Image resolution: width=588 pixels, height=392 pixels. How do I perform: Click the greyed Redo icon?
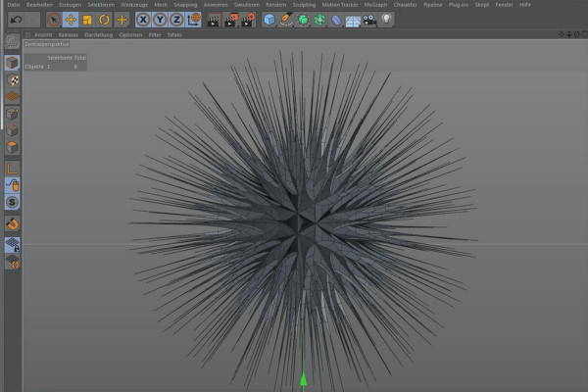click(x=32, y=20)
